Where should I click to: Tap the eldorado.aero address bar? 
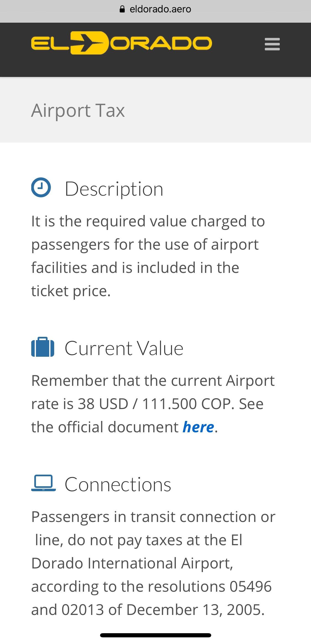coord(155,9)
